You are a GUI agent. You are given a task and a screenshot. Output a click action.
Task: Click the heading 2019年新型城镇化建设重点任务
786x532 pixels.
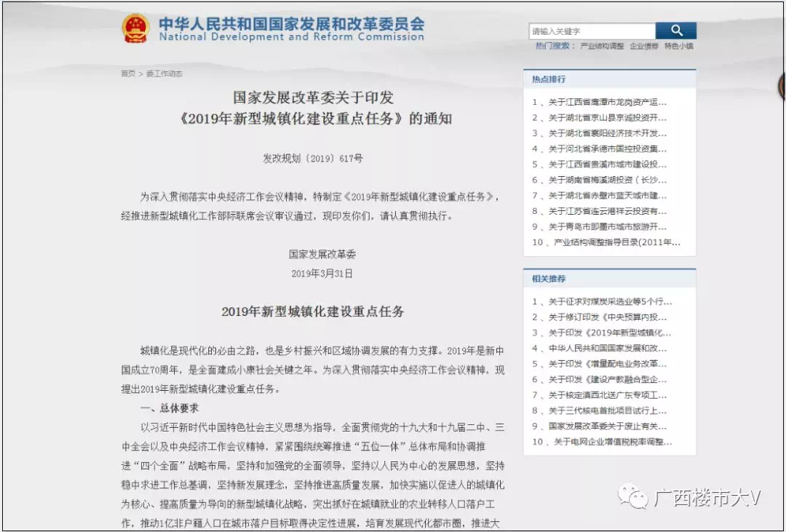(x=313, y=311)
